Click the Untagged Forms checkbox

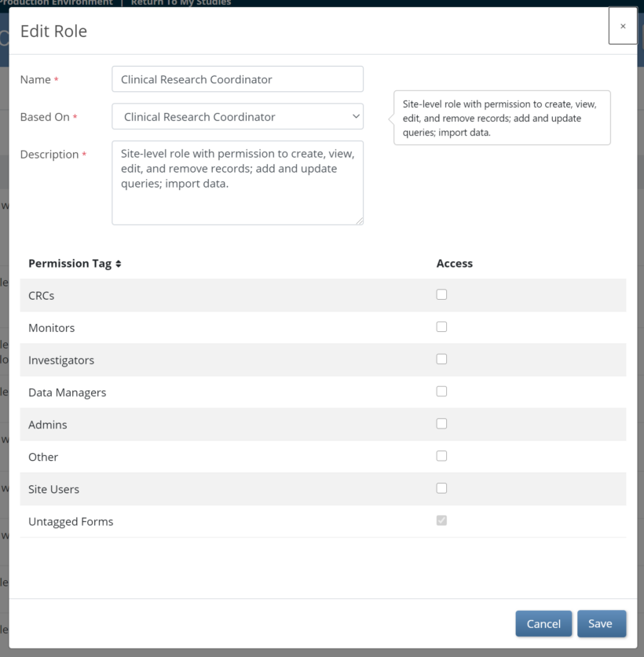tap(441, 520)
